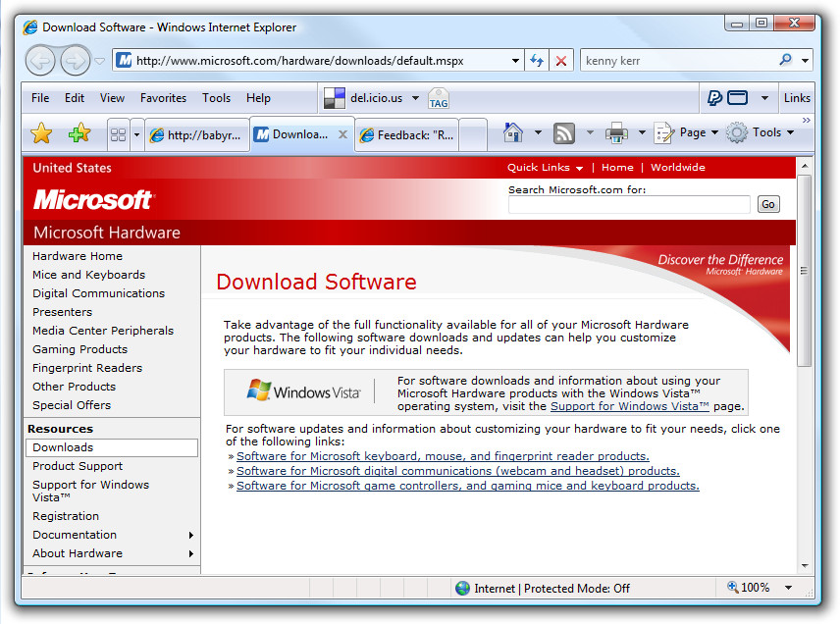Image resolution: width=840 pixels, height=624 pixels.
Task: Open the Quick Tabs grid icon
Action: pos(118,134)
